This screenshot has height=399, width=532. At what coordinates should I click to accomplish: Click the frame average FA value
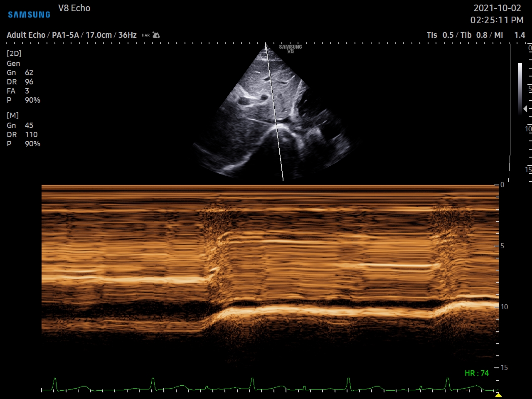tap(27, 91)
